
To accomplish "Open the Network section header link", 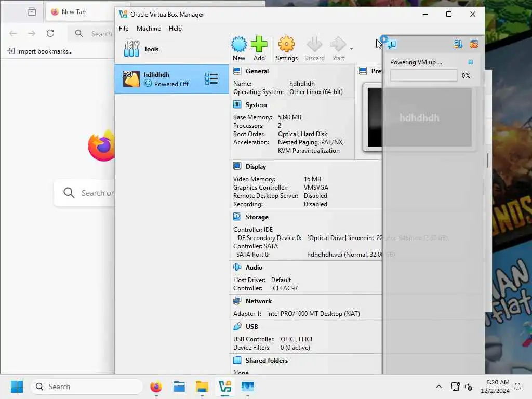I will 259,301.
